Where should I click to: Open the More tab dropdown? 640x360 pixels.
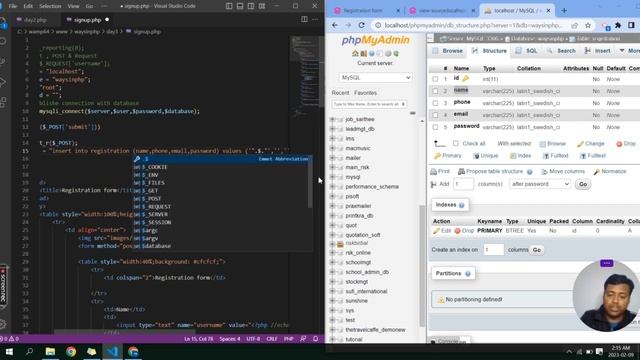tap(629, 51)
